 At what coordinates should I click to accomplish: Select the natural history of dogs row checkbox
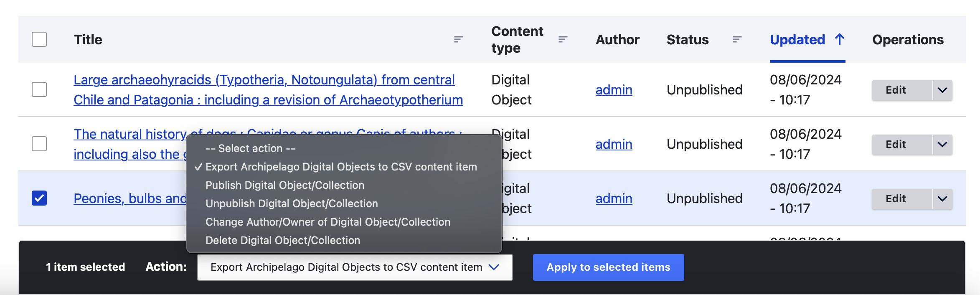click(x=39, y=144)
